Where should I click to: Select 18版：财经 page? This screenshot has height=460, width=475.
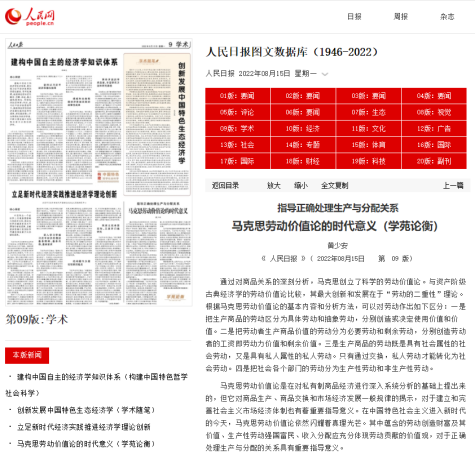pyautogui.click(x=303, y=161)
